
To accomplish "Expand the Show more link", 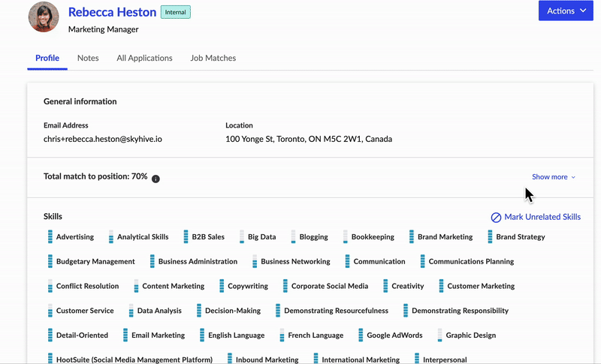I will click(554, 177).
